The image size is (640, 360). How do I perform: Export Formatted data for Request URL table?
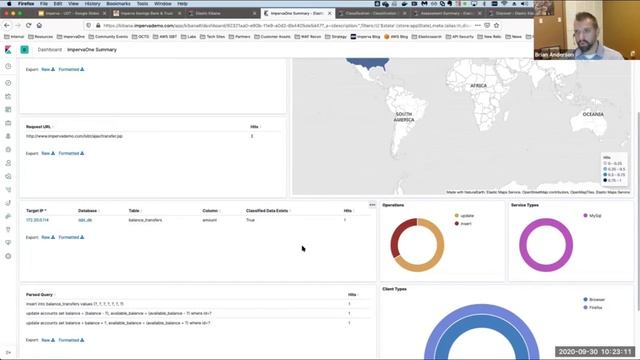tap(71, 153)
